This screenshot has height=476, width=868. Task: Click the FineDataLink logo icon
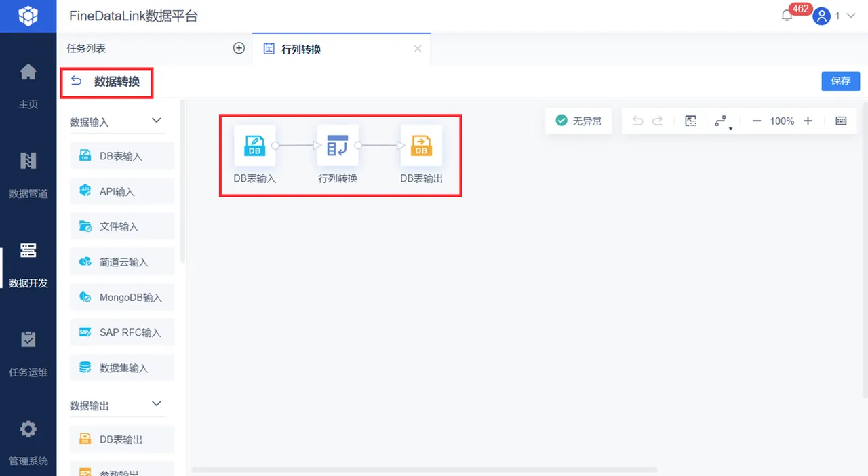click(28, 16)
